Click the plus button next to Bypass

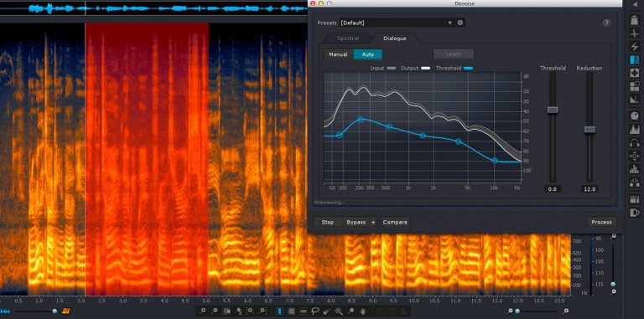373,222
